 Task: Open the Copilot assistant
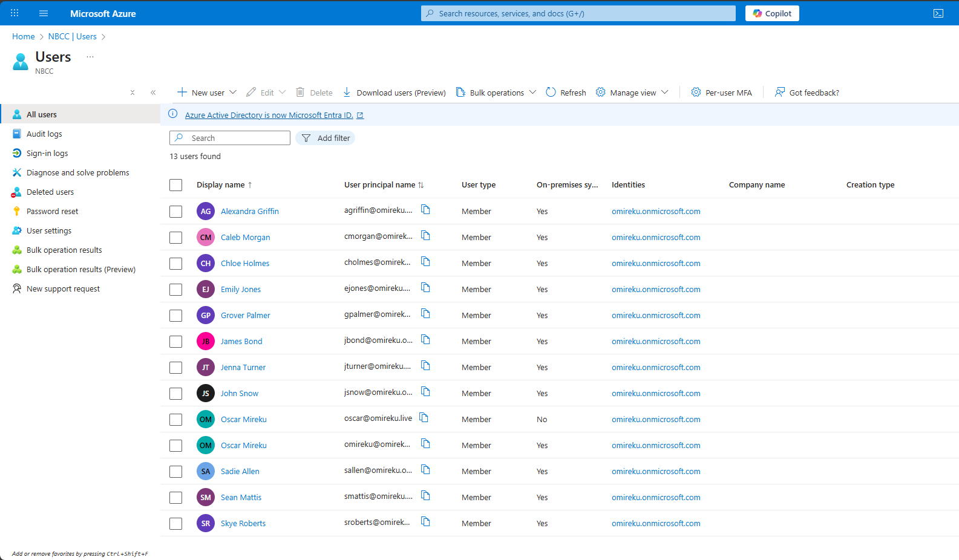point(772,13)
